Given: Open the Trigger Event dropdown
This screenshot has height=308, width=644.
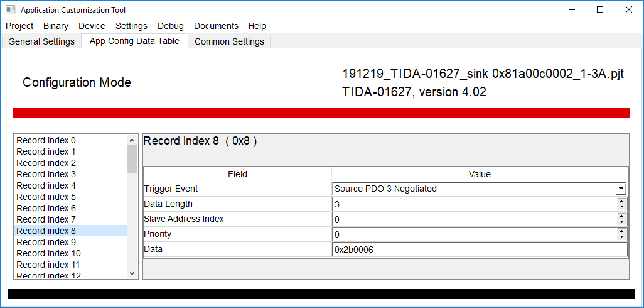Looking at the screenshot, I should (621, 189).
